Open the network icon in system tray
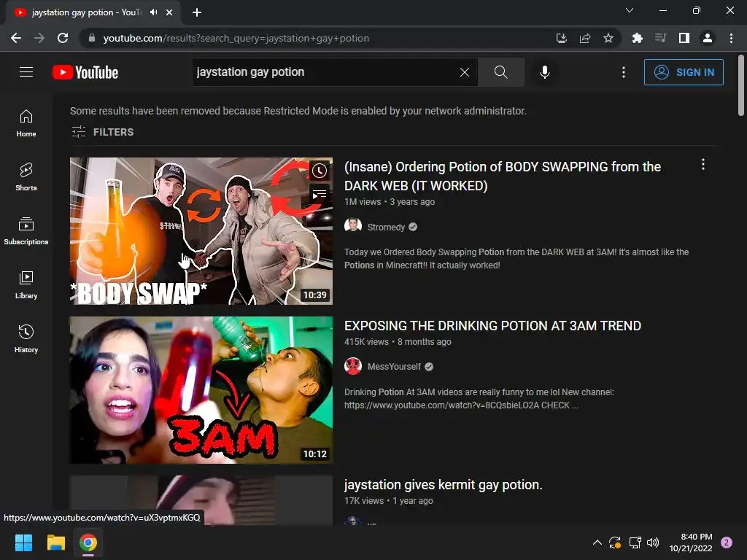Screen dimensions: 747x560 point(635,542)
